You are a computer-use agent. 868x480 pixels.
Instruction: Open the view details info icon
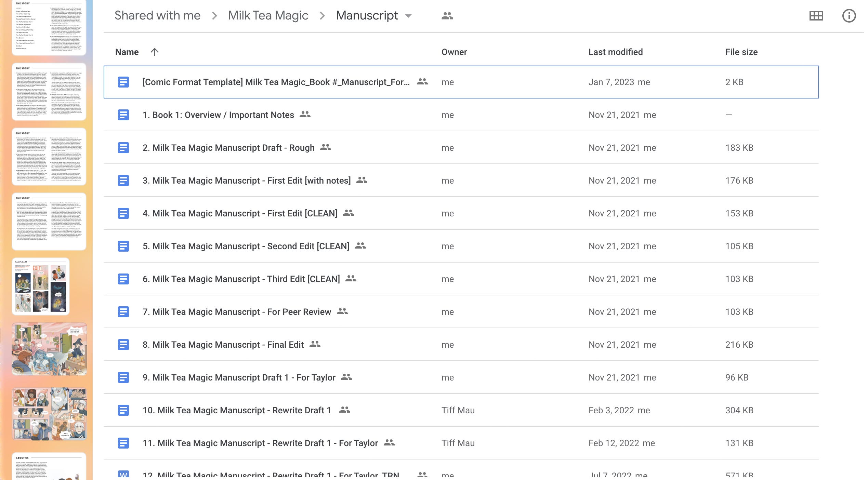coord(849,16)
